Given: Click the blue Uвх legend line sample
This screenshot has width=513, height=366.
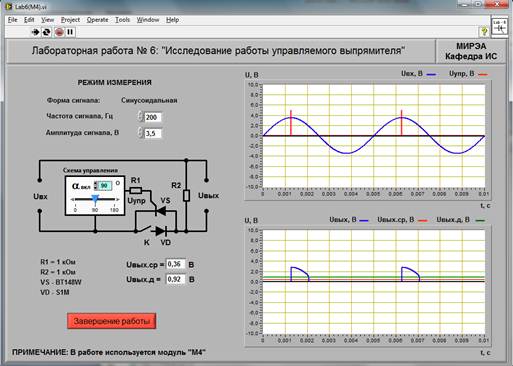Looking at the screenshot, I should click(431, 74).
